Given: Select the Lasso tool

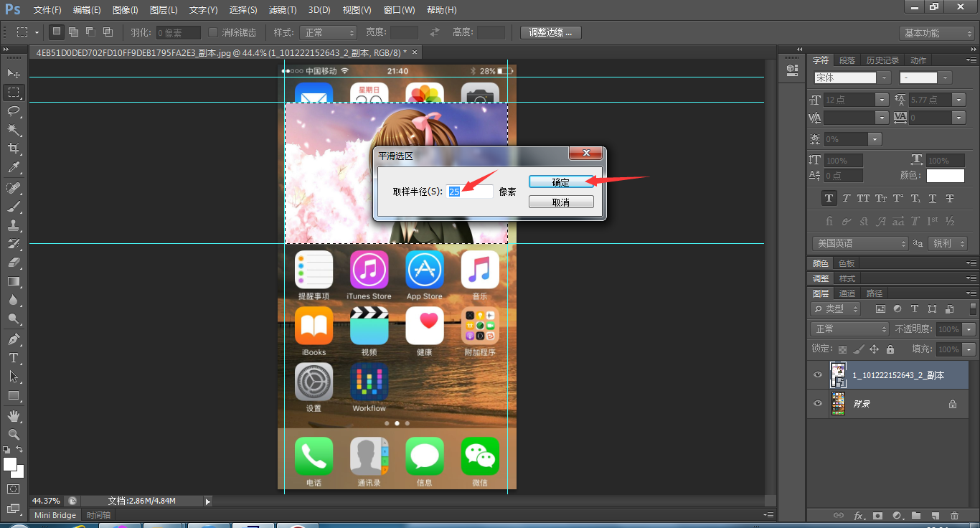Looking at the screenshot, I should [x=13, y=110].
